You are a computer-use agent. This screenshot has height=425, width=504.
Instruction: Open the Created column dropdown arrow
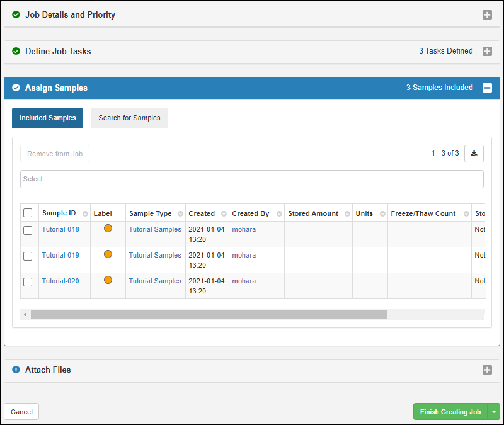(223, 214)
